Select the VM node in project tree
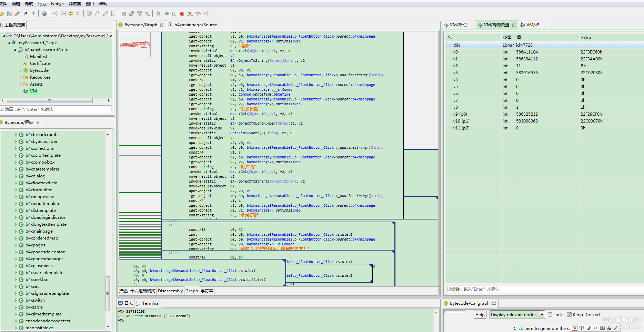The height and width of the screenshot is (332, 644). [33, 91]
